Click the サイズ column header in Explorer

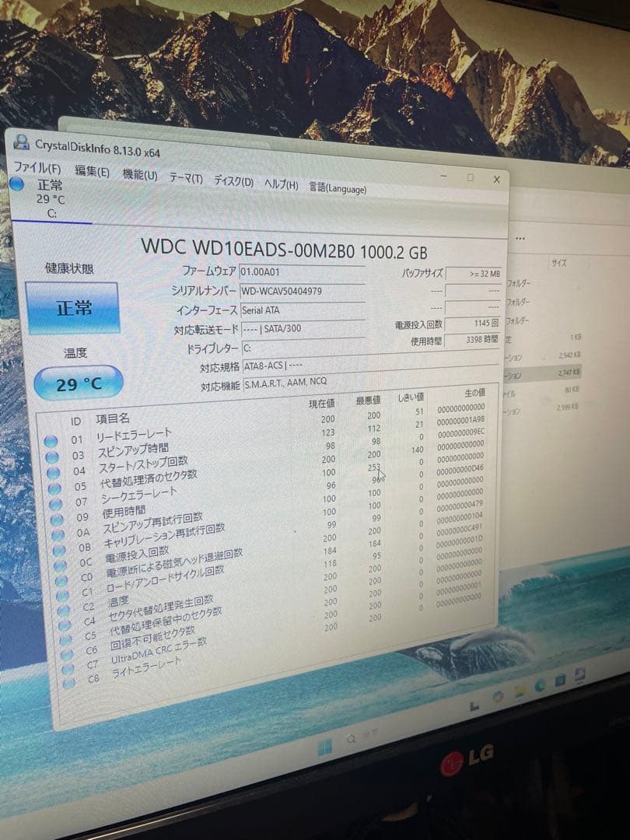(x=558, y=263)
